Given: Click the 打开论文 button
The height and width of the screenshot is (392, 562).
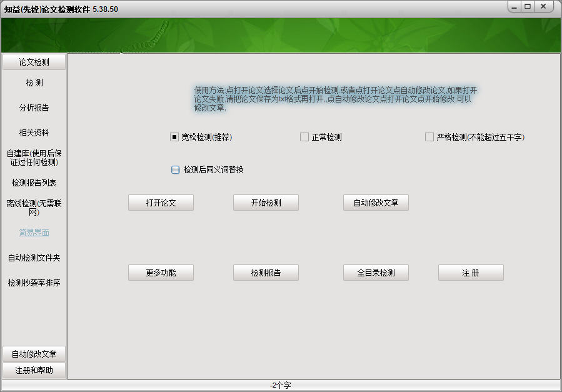Looking at the screenshot, I should point(161,203).
